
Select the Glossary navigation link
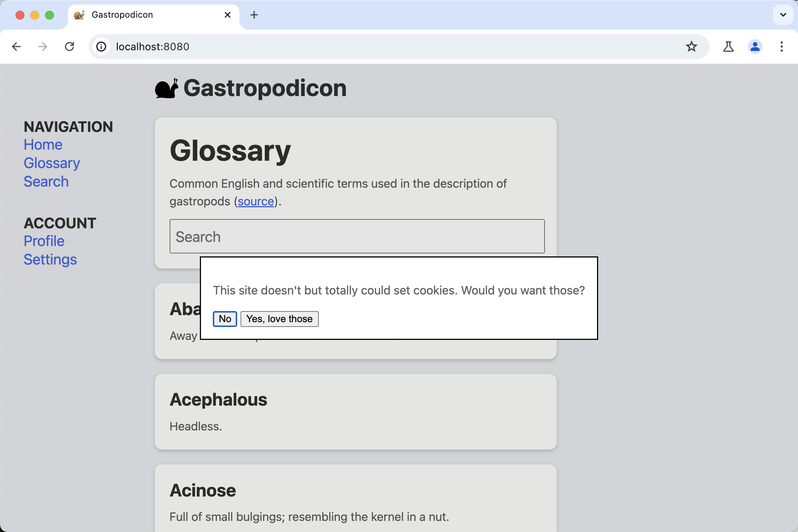(x=51, y=163)
